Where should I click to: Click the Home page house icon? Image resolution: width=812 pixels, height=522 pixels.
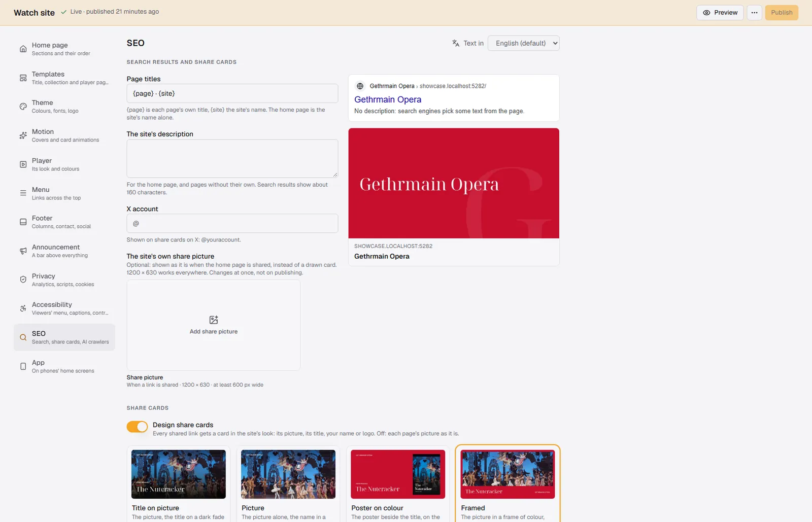pos(23,49)
